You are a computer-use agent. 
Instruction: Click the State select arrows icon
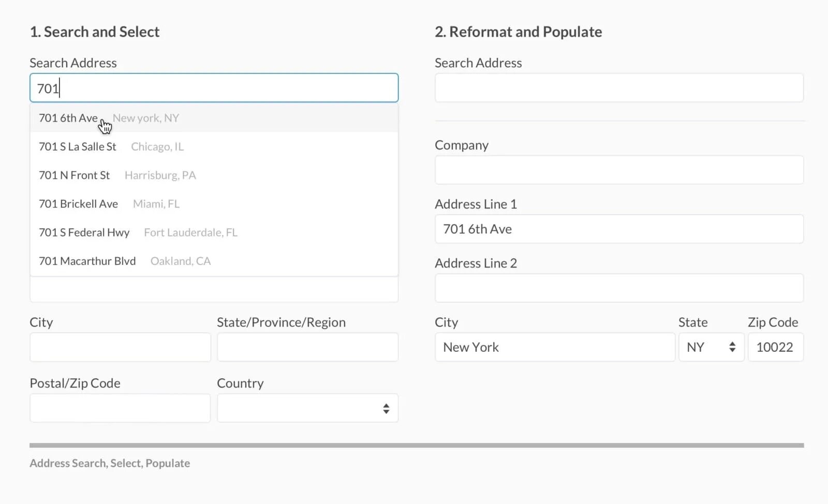click(732, 347)
